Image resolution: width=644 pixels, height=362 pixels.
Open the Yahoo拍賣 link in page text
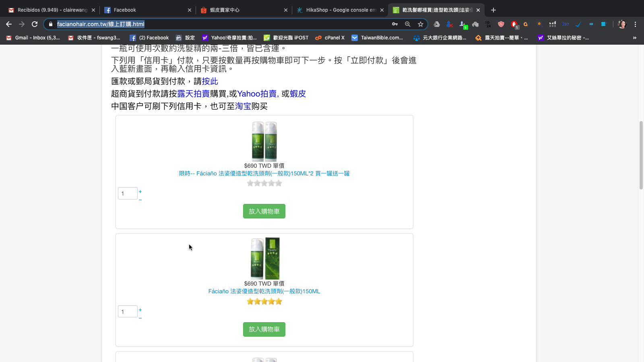[x=258, y=94]
